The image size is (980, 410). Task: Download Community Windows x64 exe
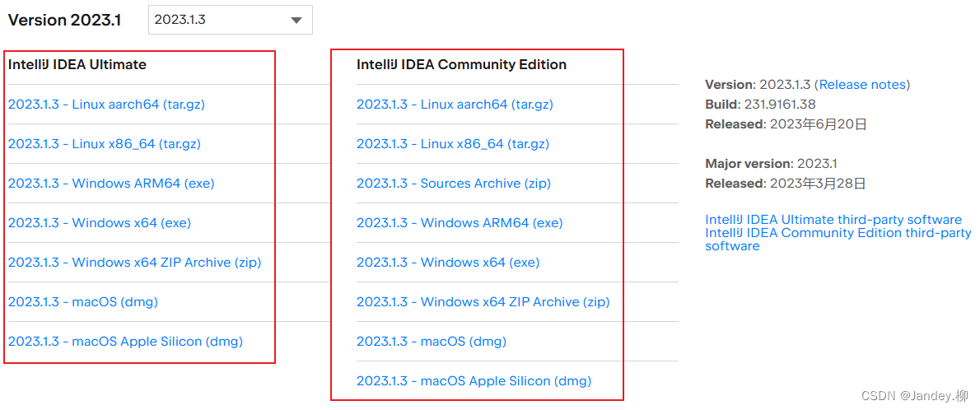(x=448, y=263)
